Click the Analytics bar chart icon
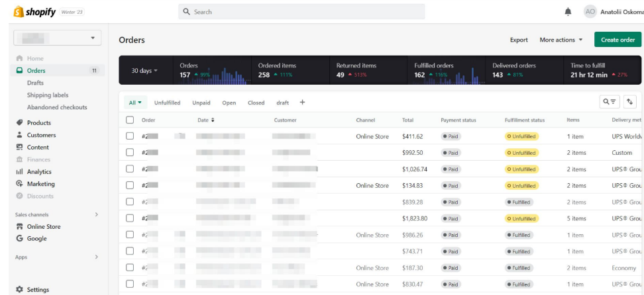Image resolution: width=644 pixels, height=295 pixels. point(19,171)
